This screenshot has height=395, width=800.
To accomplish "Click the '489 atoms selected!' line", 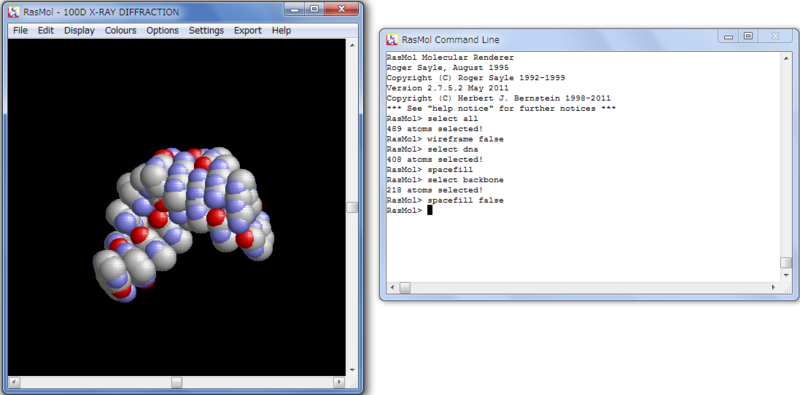I will (x=435, y=129).
